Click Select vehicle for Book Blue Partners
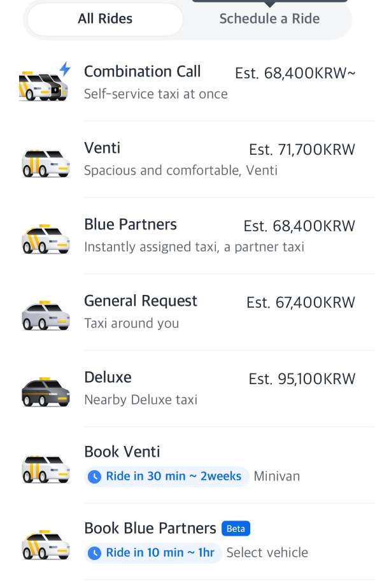This screenshot has width=375, height=588. click(267, 552)
